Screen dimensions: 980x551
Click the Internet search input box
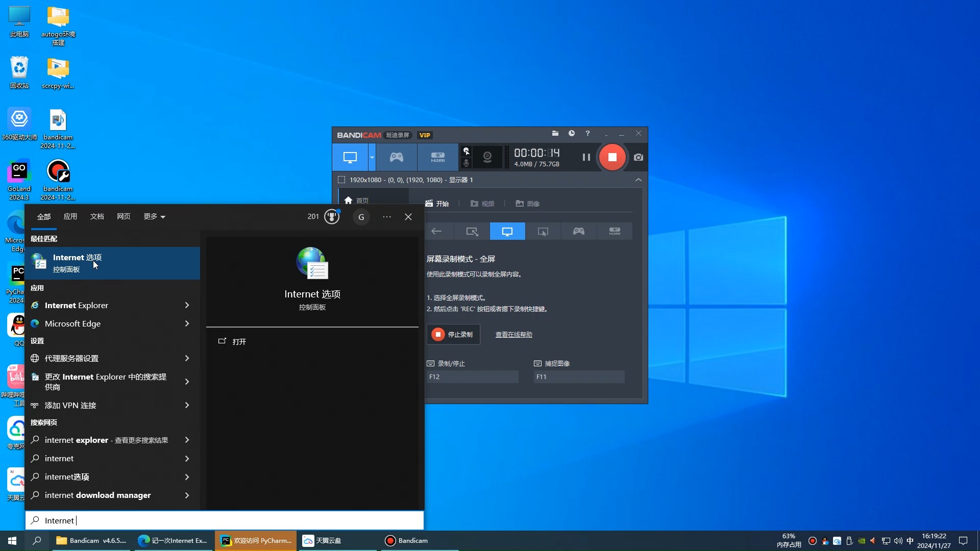tap(225, 520)
